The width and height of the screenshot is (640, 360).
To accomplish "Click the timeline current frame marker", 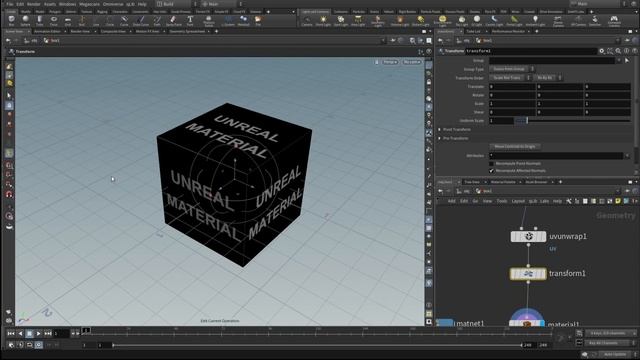I will [x=86, y=330].
